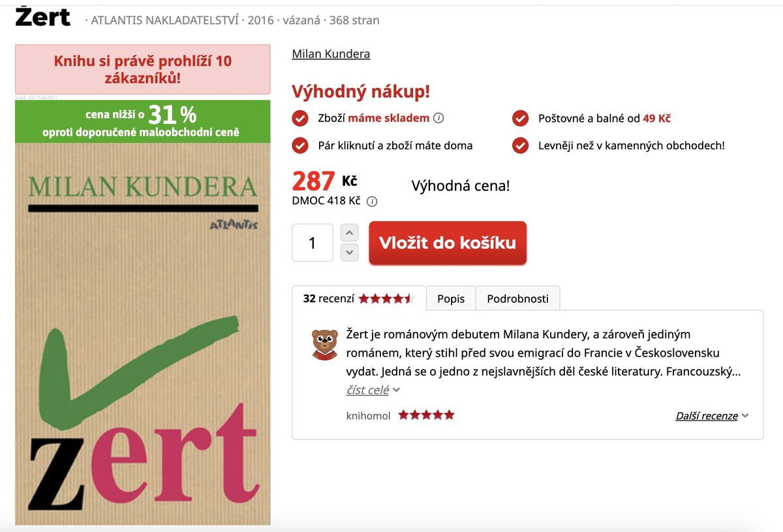Click the checkmark icon beside 'Pár kliknutí'
This screenshot has height=532, width=783.
click(x=300, y=145)
